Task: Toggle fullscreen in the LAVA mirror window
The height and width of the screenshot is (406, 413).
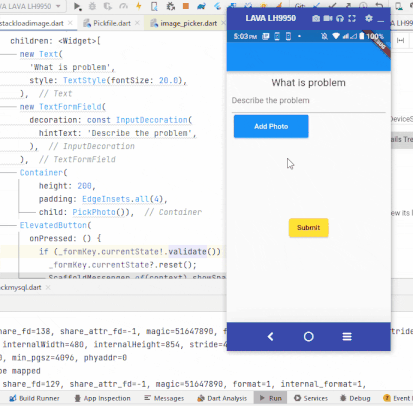Action: pyautogui.click(x=352, y=19)
